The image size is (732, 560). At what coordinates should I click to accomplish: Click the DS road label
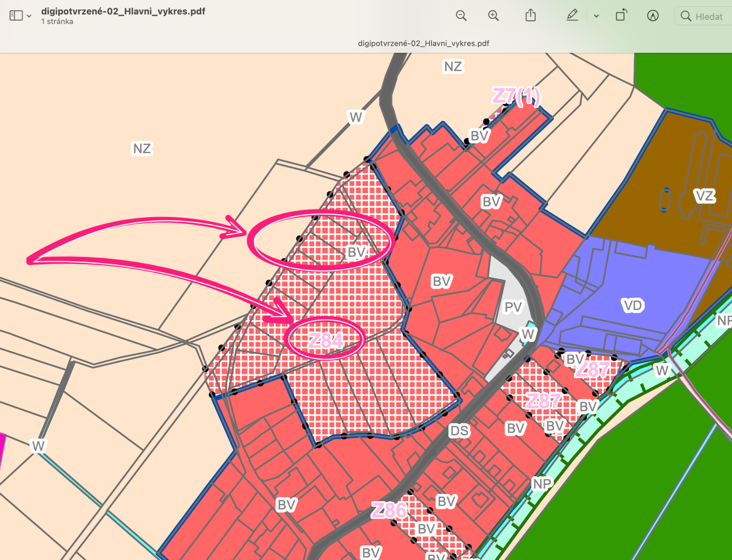click(459, 431)
